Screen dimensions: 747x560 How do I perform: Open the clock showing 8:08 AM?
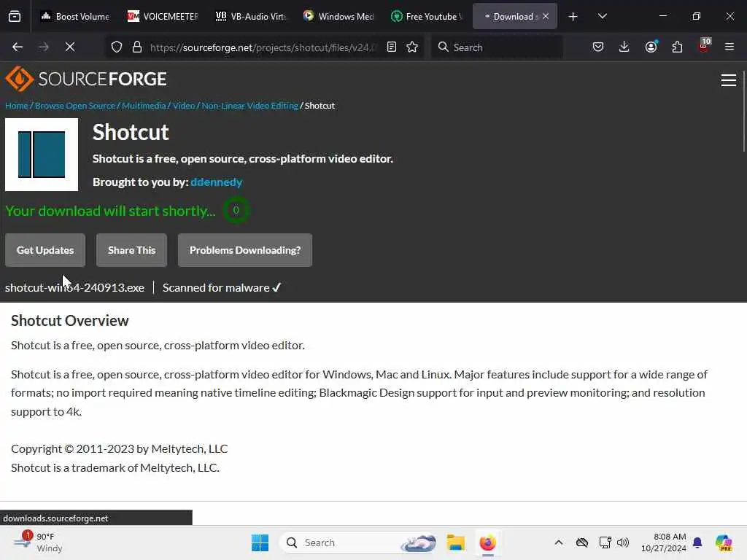click(x=663, y=542)
